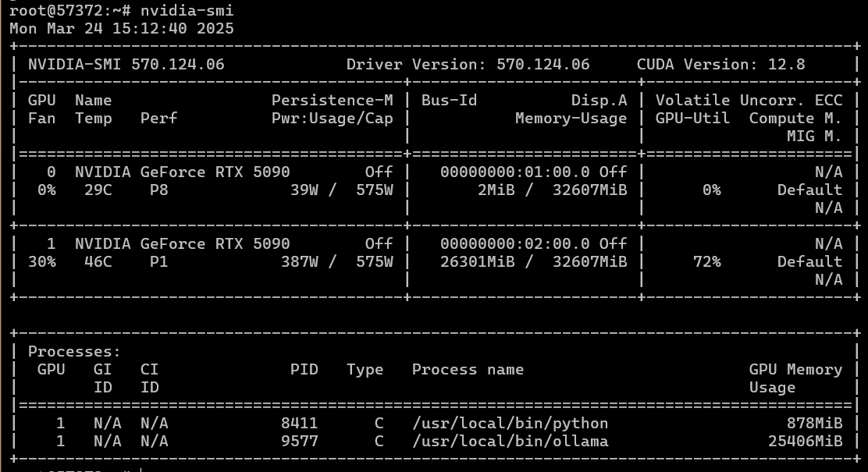Click the 387W power usage value

click(x=299, y=261)
